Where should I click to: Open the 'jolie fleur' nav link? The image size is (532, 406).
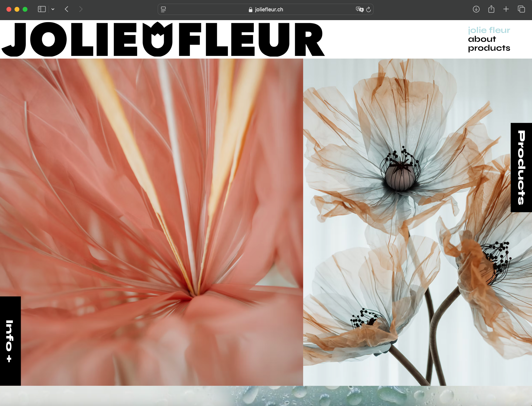click(489, 30)
